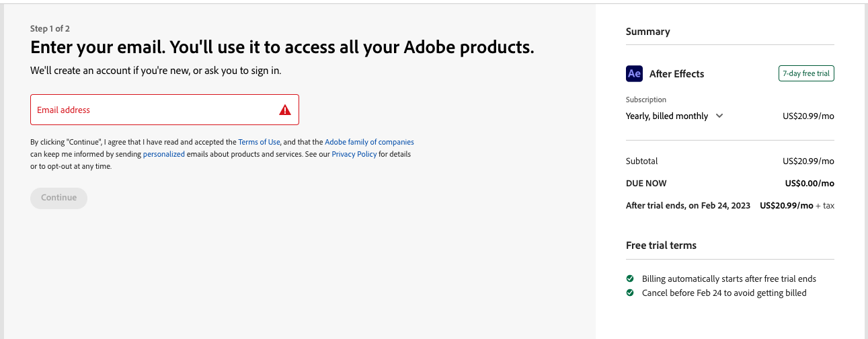Focus the Email address input field

coord(165,110)
